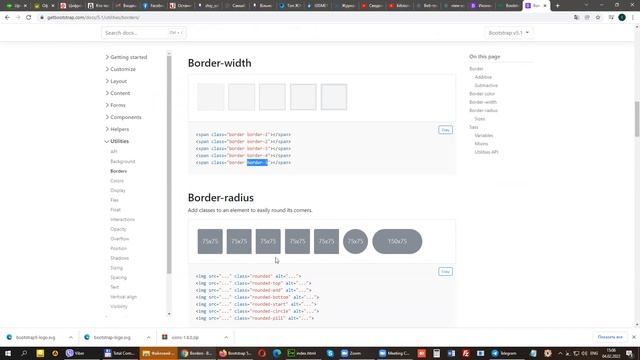
Task: Open Firefox Bootstrap window in taskbar
Action: coord(235,353)
